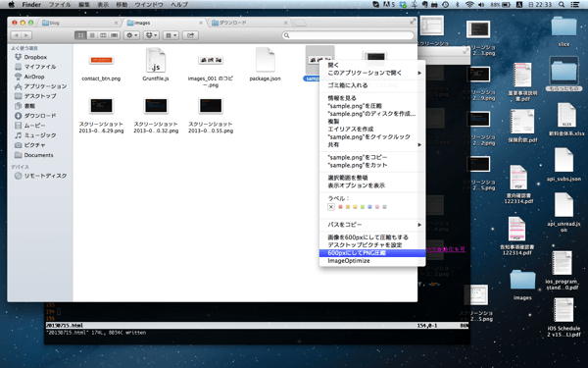Click the Finder search field

(348, 35)
